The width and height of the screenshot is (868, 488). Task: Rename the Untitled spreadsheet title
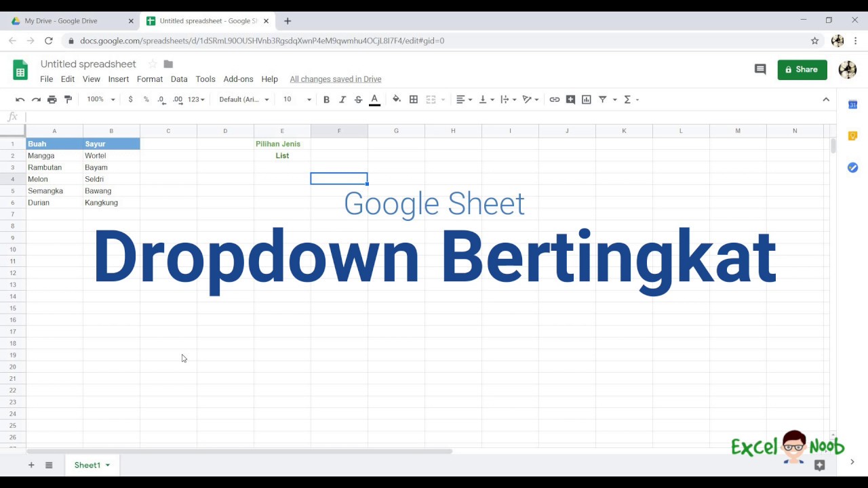88,64
